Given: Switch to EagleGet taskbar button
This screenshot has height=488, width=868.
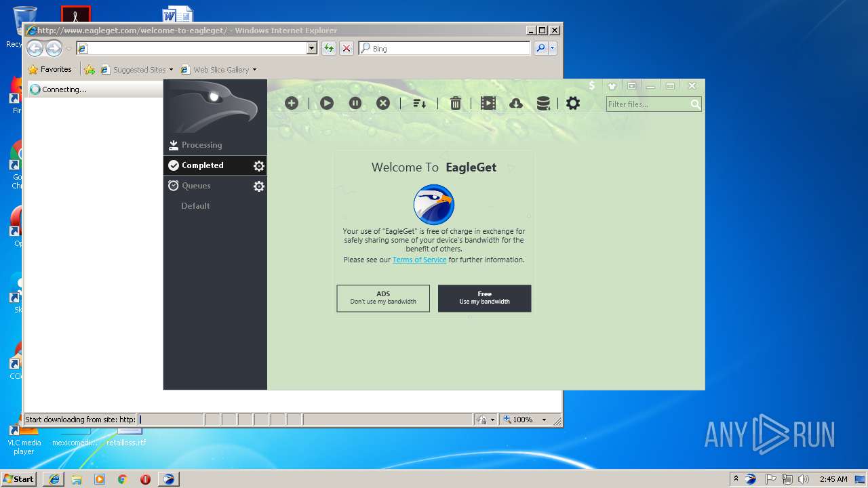Looking at the screenshot, I should 169,479.
